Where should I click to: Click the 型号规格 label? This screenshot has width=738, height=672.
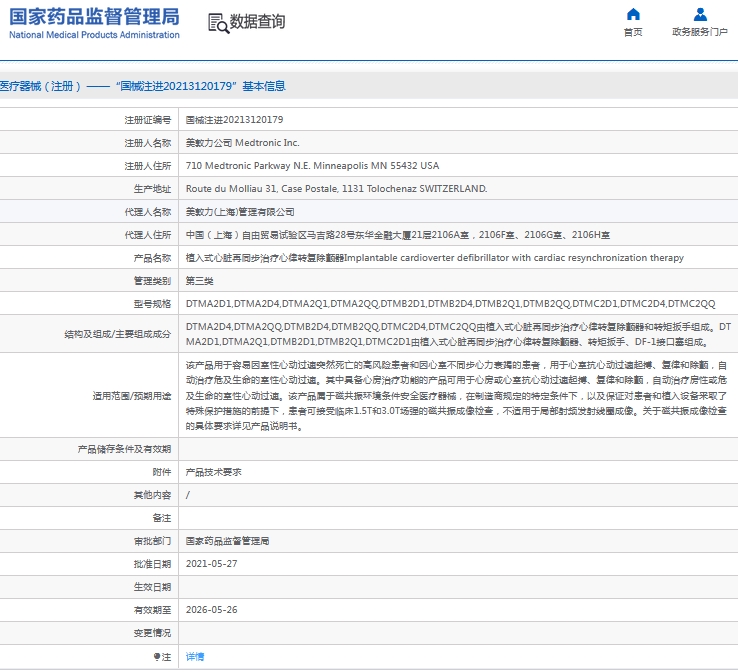pyautogui.click(x=152, y=304)
